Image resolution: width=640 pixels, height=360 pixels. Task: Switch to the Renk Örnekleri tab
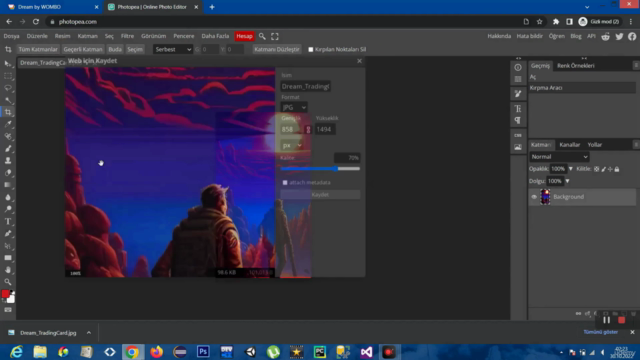click(576, 65)
